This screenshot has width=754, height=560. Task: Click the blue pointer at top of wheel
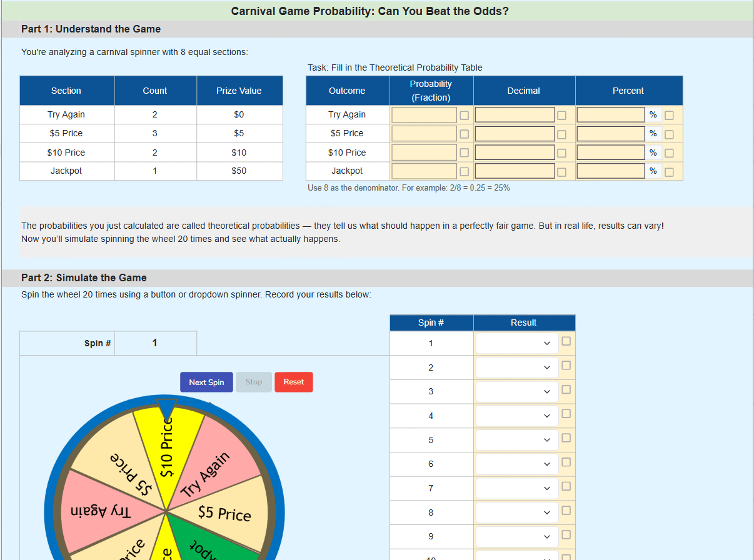pos(166,409)
